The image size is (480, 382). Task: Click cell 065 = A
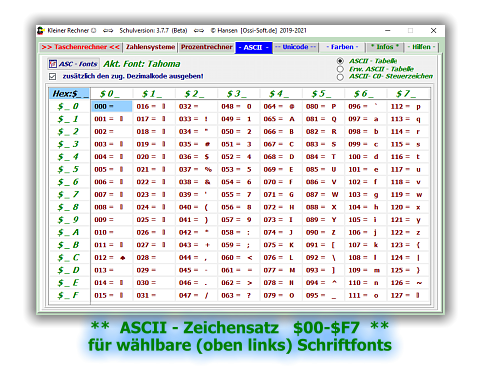(281, 119)
